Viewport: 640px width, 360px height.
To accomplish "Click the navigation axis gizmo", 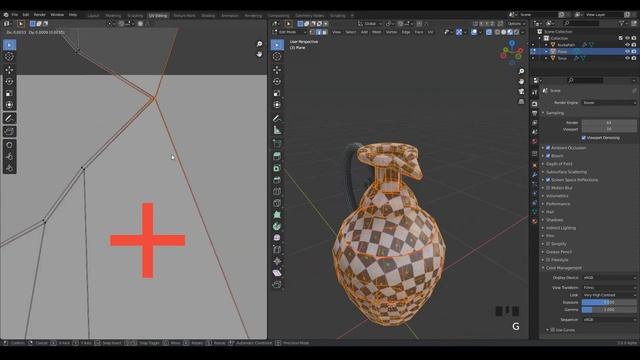I will tap(512, 52).
